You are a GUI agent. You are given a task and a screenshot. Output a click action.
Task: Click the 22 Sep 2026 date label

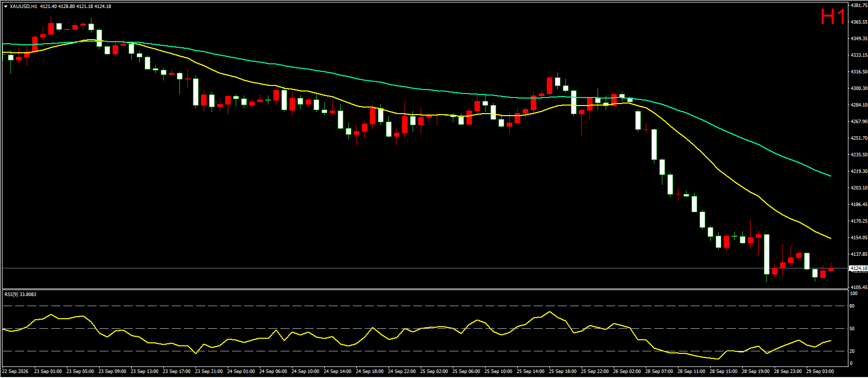pyautogui.click(x=16, y=371)
